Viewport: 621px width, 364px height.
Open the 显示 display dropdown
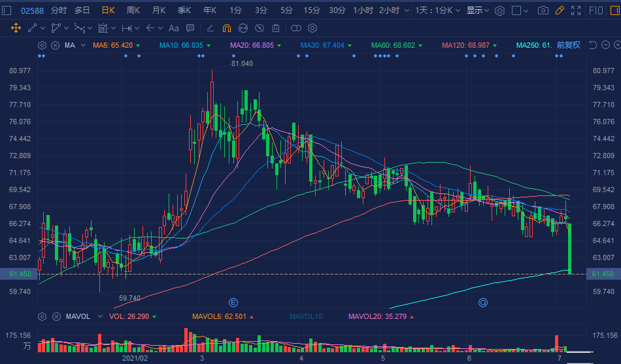click(477, 10)
